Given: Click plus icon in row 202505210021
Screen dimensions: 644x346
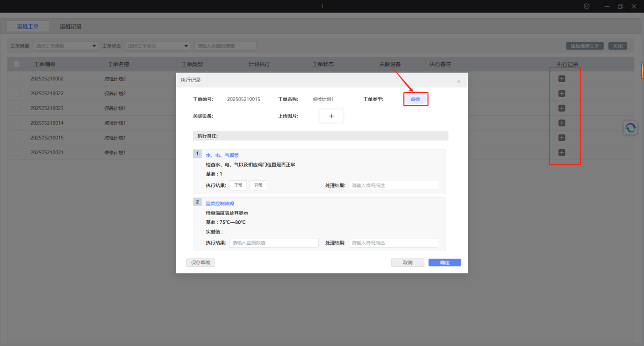Looking at the screenshot, I should pos(561,152).
